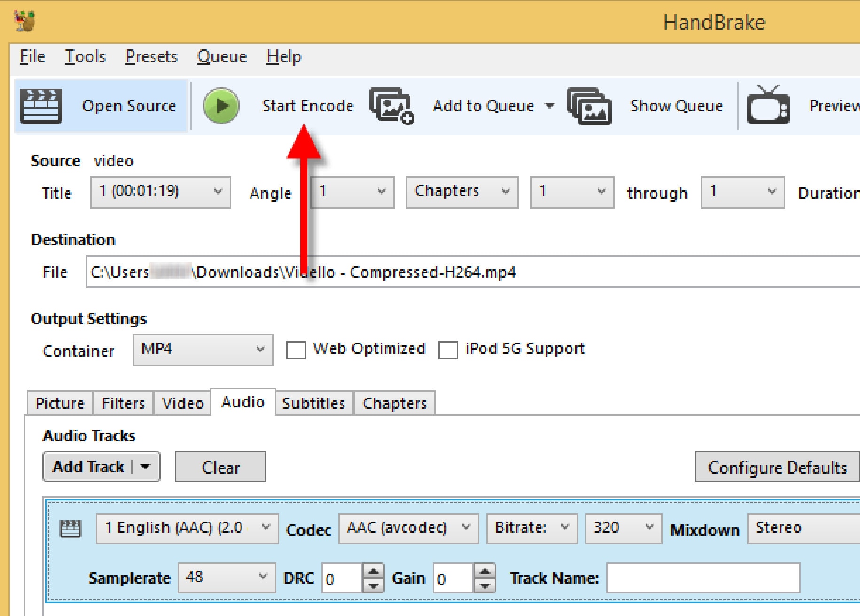The image size is (860, 616).
Task: Click the DRC value field
Action: pos(342,578)
